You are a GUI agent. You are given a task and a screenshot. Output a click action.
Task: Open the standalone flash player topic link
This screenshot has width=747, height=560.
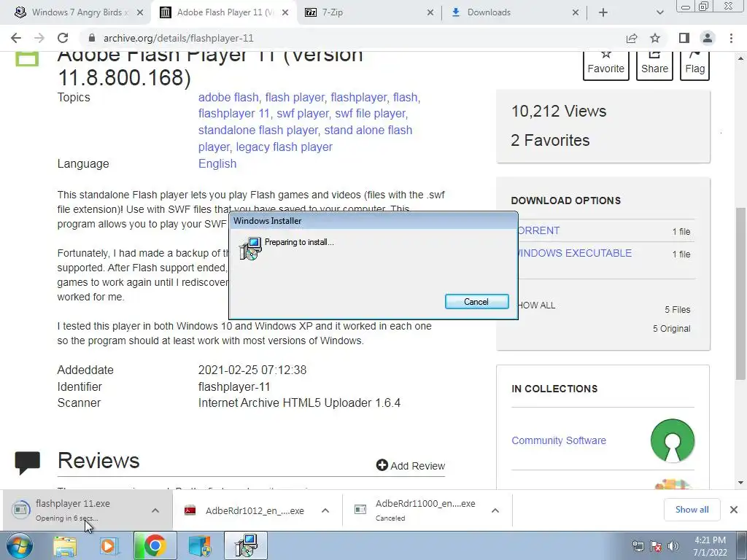pyautogui.click(x=258, y=130)
